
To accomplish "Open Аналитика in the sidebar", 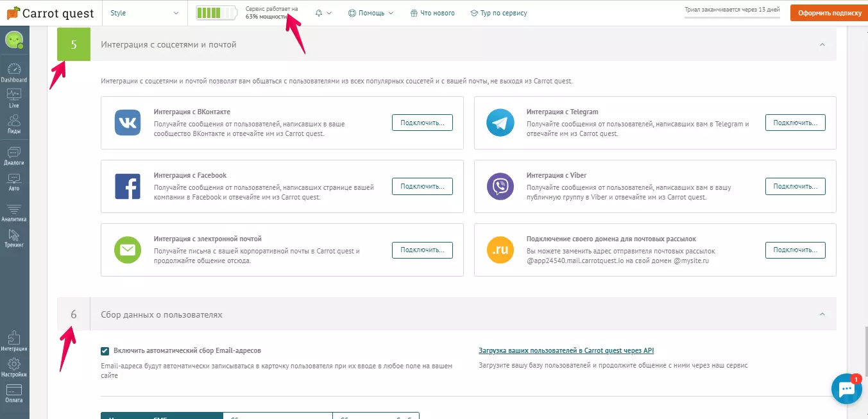I will 14,212.
